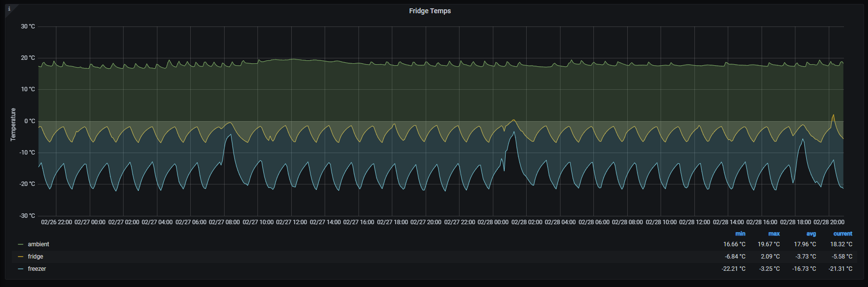Click the fridge current value -5.58 °C
The image size is (868, 287).
pos(842,257)
